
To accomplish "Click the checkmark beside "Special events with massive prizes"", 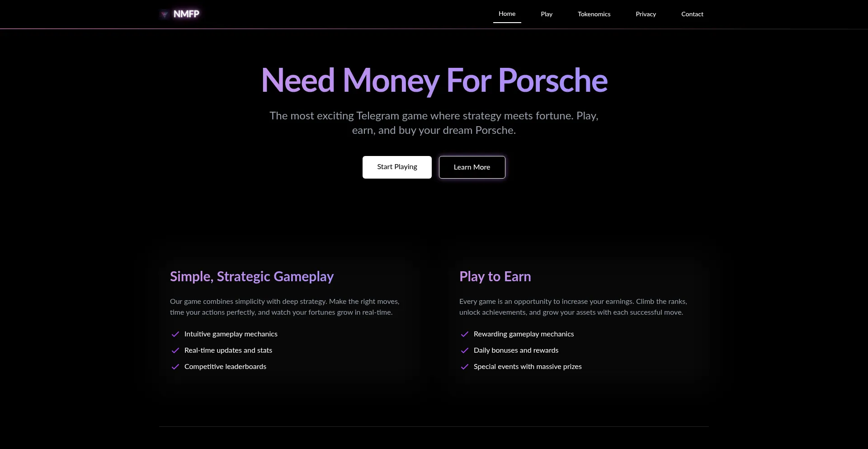I will 465,367.
